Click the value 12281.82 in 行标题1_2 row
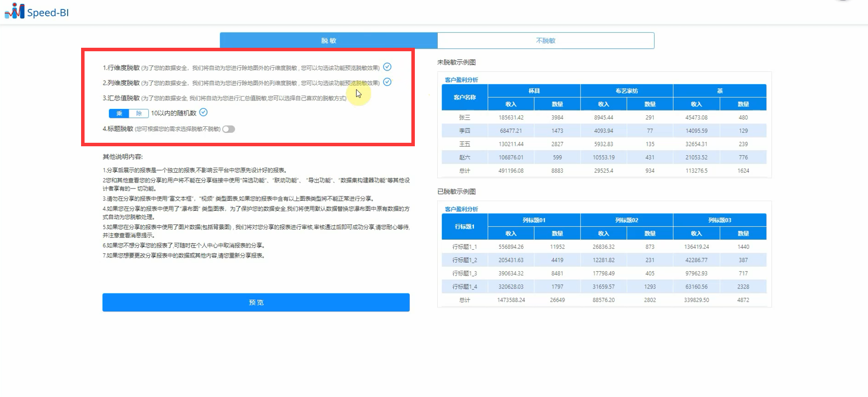The width and height of the screenshot is (868, 397). [603, 260]
